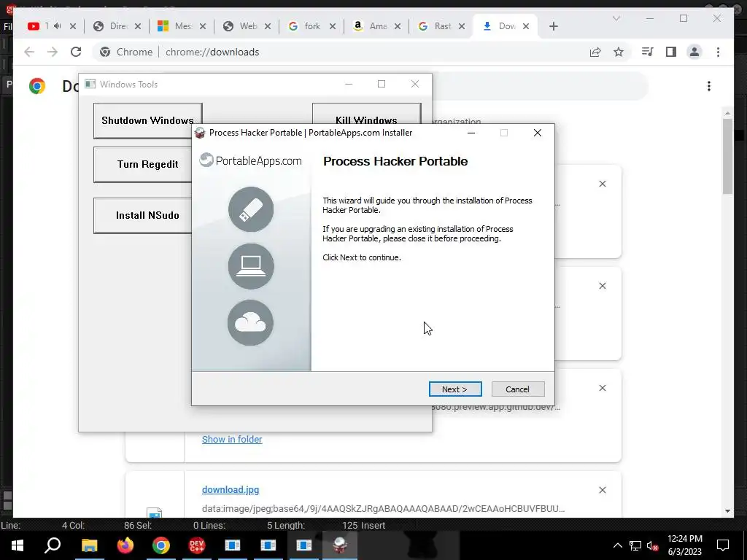
Task: Remove github.dev download entry from list
Action: click(x=602, y=388)
